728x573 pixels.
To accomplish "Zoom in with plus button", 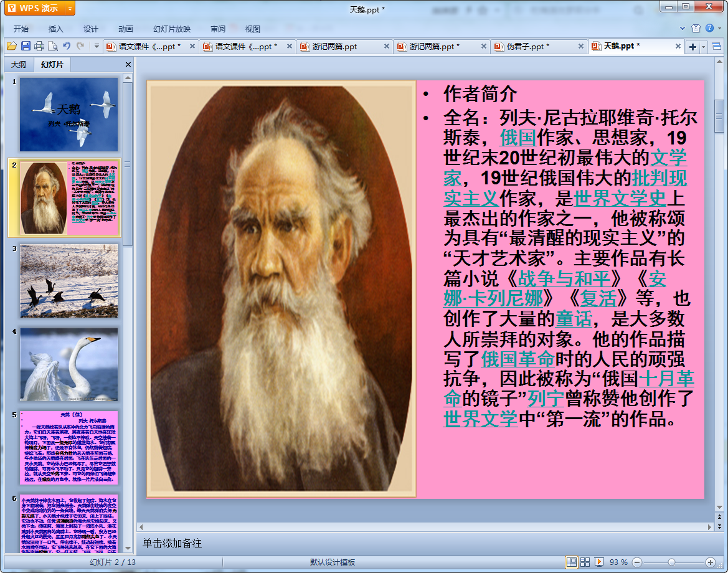I will [711, 562].
